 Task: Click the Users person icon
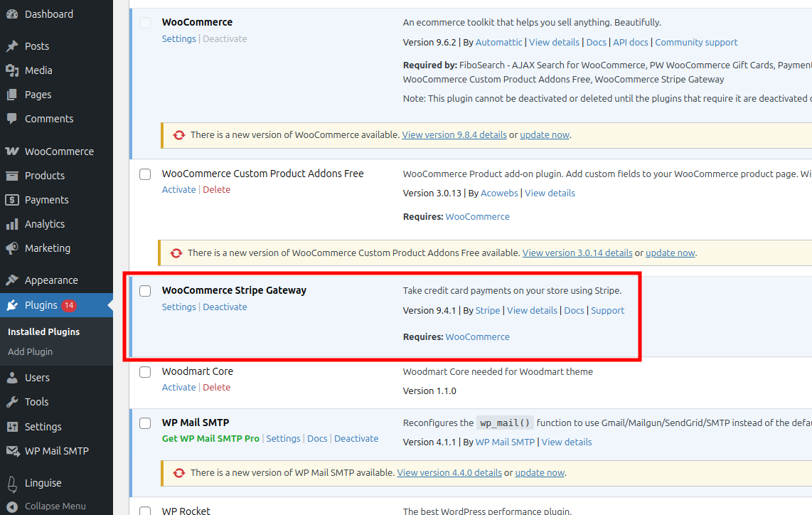[x=12, y=378]
